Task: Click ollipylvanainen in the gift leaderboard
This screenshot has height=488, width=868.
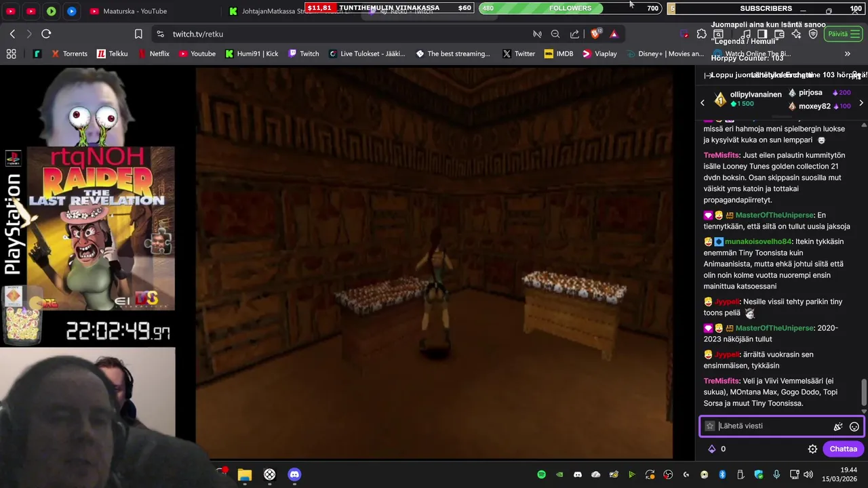Action: tap(756, 94)
